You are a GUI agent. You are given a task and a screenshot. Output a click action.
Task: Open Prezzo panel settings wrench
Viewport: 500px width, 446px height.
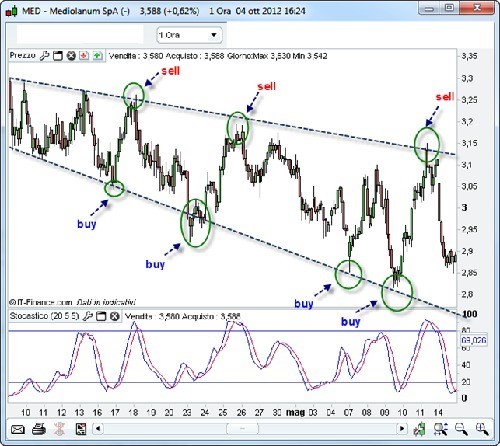click(x=44, y=56)
